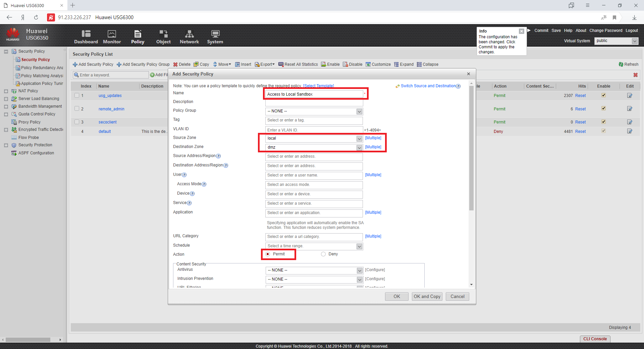This screenshot has height=349, width=644.
Task: Click the Copy policy toolbar icon
Action: (196, 64)
